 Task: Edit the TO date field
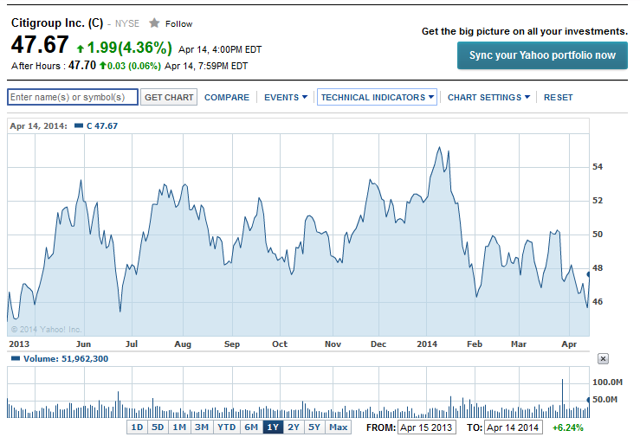point(513,427)
